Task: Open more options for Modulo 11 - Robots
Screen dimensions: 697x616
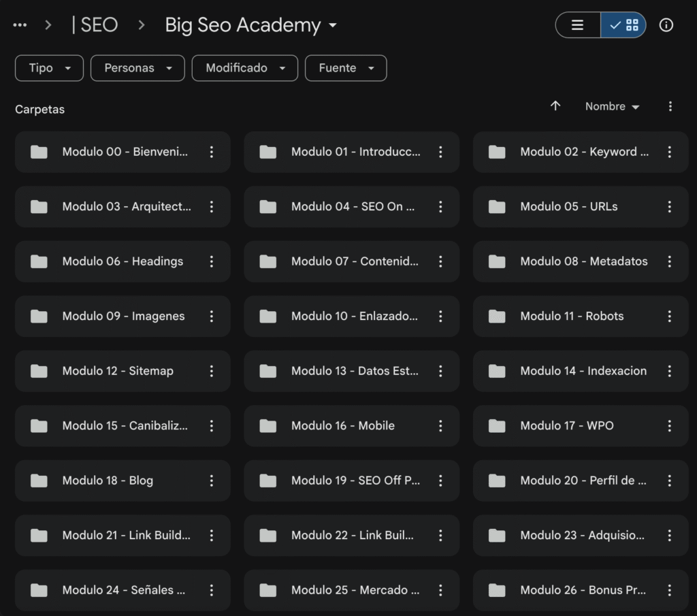Action: coord(669,317)
